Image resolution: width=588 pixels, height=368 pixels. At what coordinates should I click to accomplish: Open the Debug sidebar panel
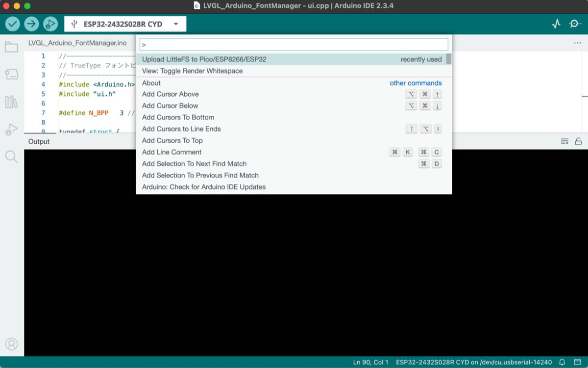pos(11,130)
